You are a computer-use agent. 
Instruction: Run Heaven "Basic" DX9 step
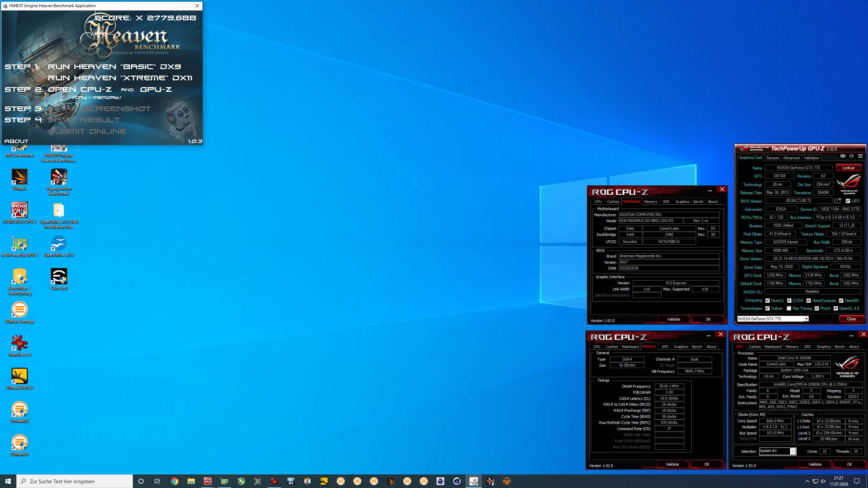pyautogui.click(x=114, y=67)
